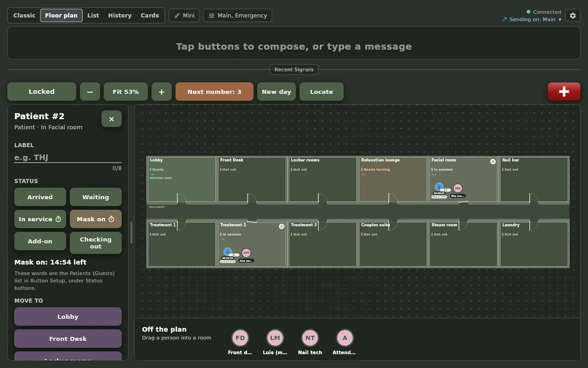Select the Floor plan tab

tap(61, 15)
